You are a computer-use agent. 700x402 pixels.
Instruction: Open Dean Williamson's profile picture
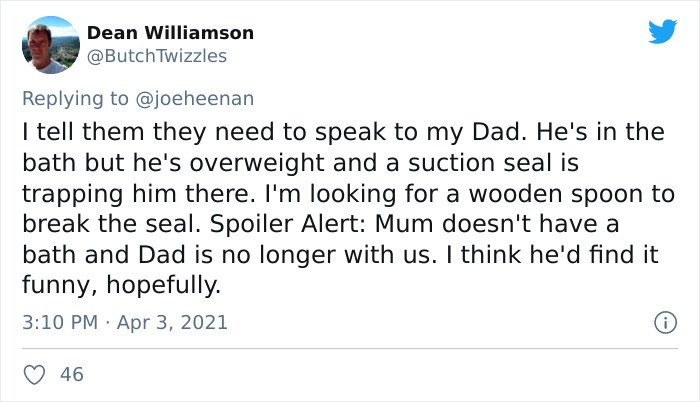(49, 45)
